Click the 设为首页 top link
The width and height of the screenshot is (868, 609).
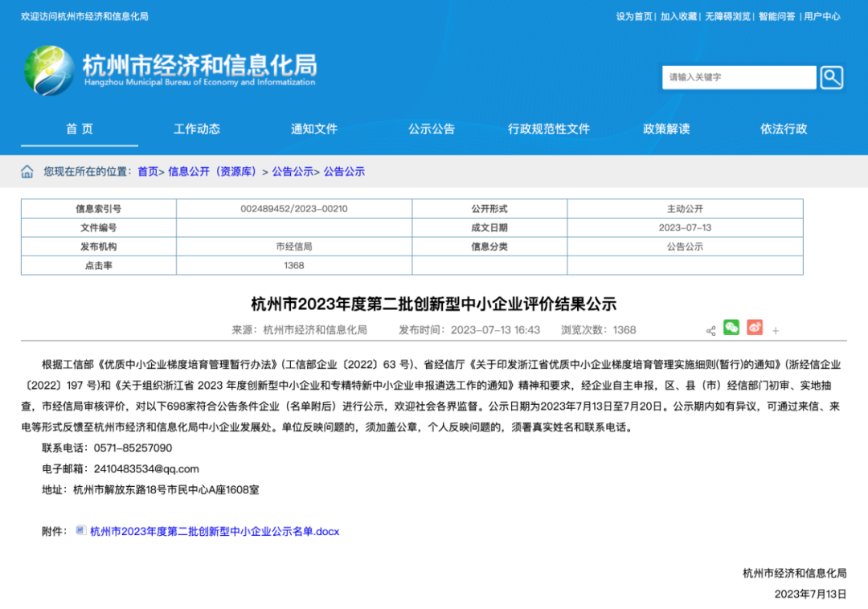coord(634,17)
